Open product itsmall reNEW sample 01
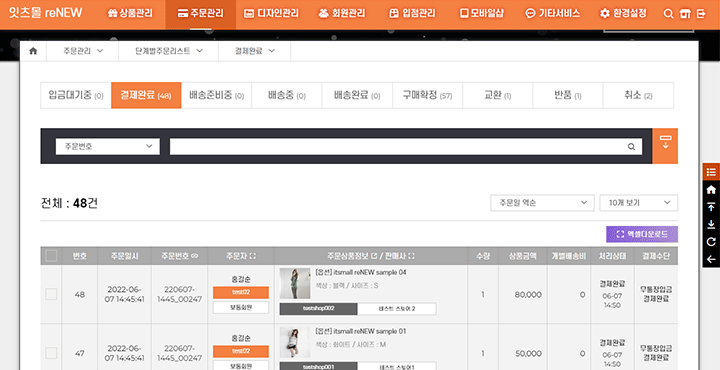The height and width of the screenshot is (370, 720). [x=360, y=331]
